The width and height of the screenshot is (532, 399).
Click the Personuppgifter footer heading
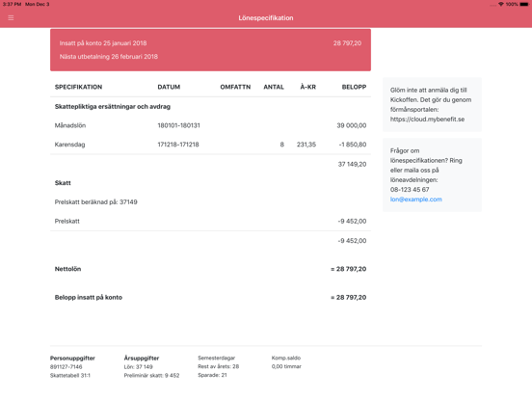pyautogui.click(x=72, y=358)
